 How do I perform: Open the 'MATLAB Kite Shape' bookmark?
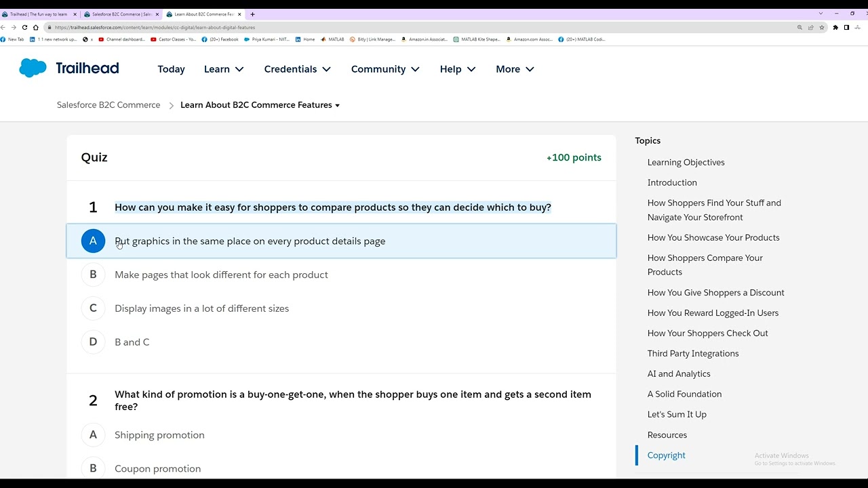[477, 39]
